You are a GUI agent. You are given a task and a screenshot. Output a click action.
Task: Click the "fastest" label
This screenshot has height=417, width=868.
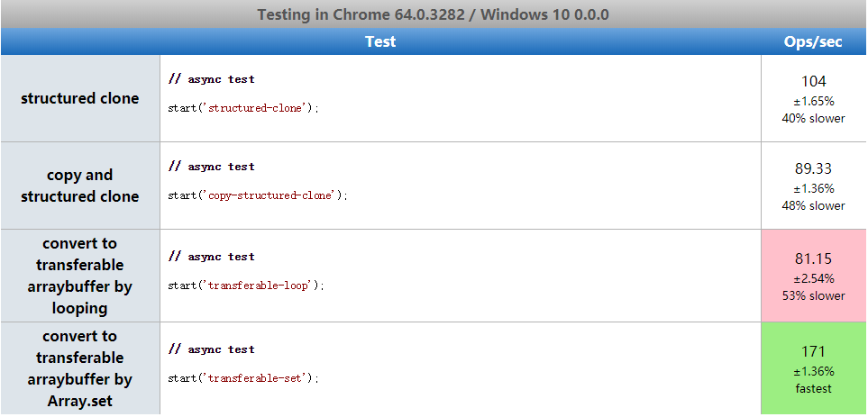click(813, 388)
